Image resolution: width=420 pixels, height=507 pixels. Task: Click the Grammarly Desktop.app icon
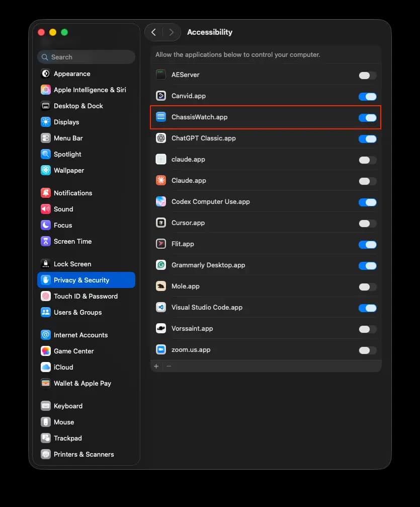[x=161, y=265]
